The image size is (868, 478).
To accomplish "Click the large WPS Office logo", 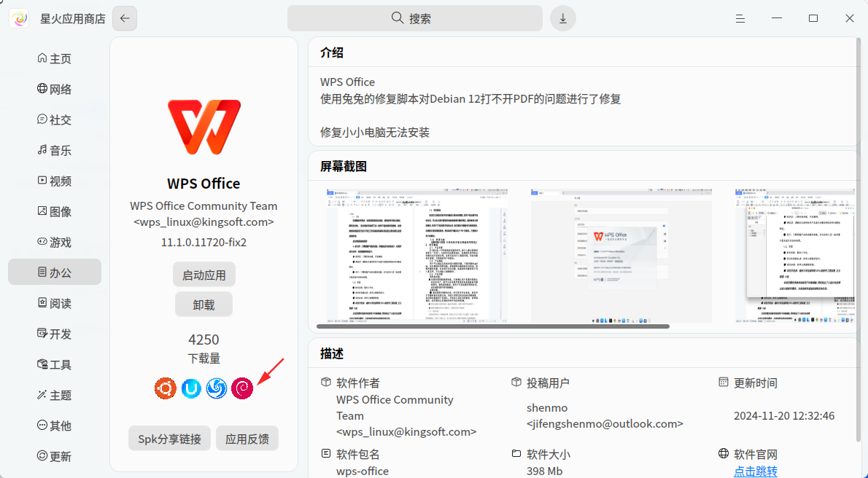I will pos(204,127).
